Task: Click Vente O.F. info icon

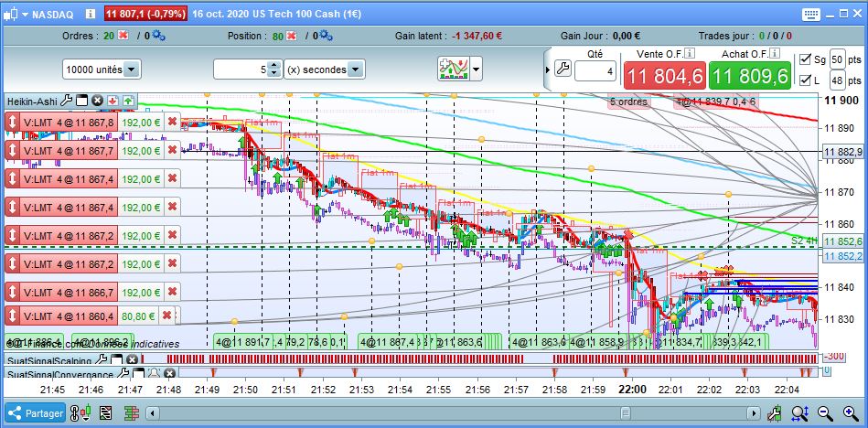Action: 690,53
